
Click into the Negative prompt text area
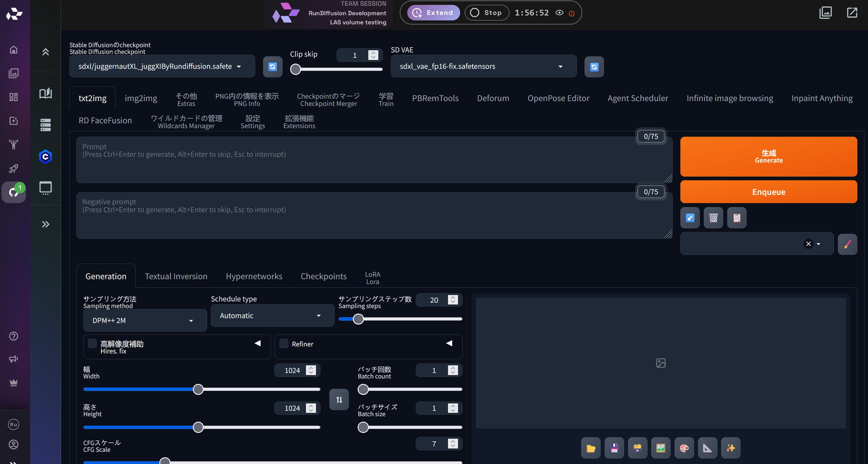coord(374,215)
